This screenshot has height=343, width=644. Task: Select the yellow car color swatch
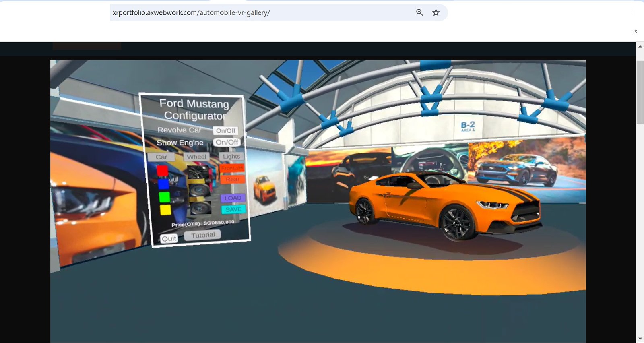[165, 210]
